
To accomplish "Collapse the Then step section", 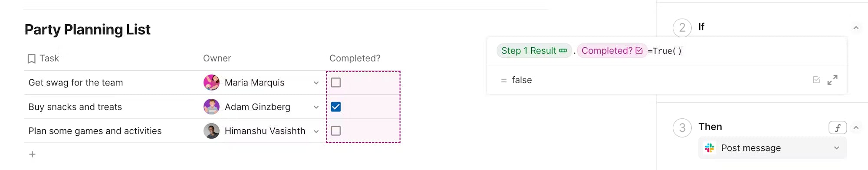I will [x=856, y=127].
